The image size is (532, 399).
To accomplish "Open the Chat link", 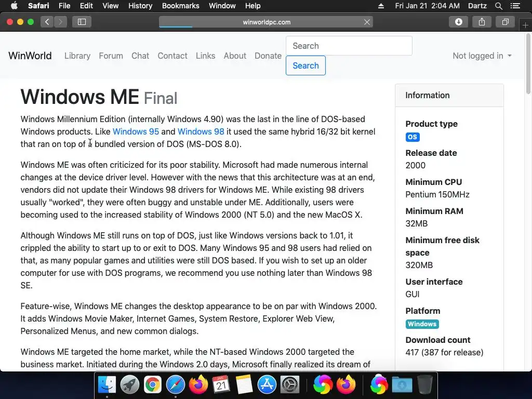I will pyautogui.click(x=140, y=56).
